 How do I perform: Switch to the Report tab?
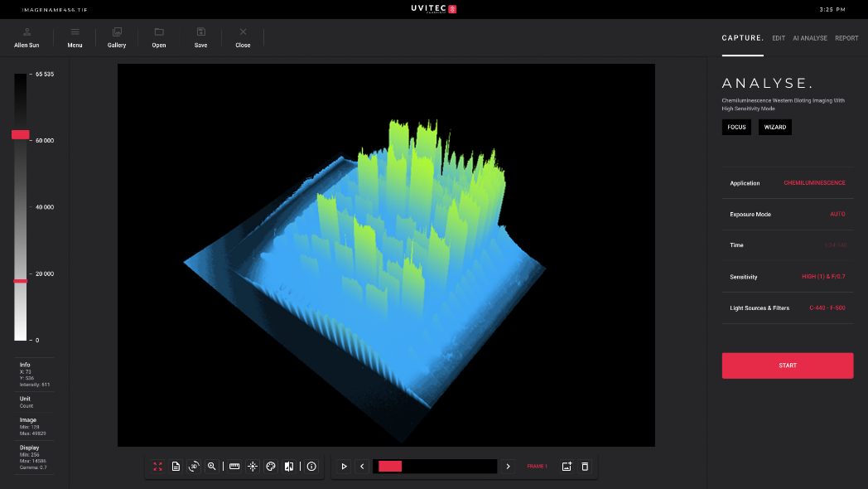tap(846, 38)
